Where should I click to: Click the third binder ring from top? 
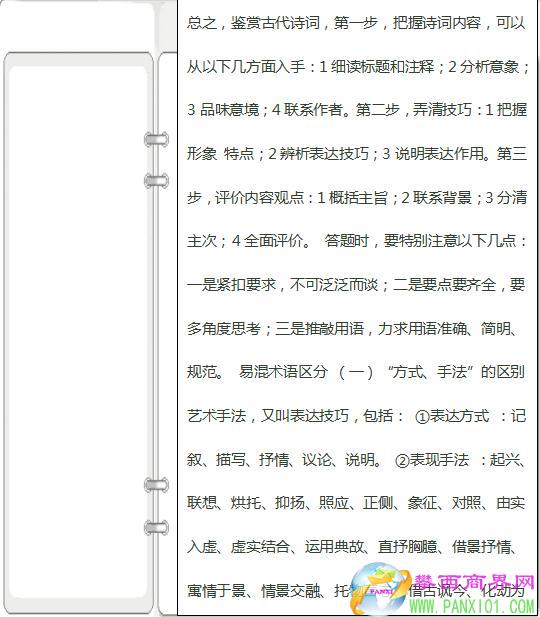click(x=157, y=485)
